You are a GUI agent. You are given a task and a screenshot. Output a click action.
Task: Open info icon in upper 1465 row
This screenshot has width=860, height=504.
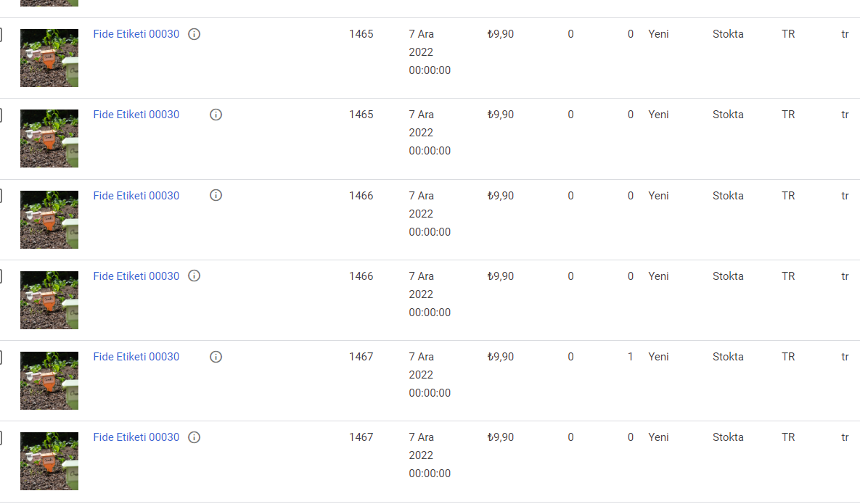click(194, 34)
